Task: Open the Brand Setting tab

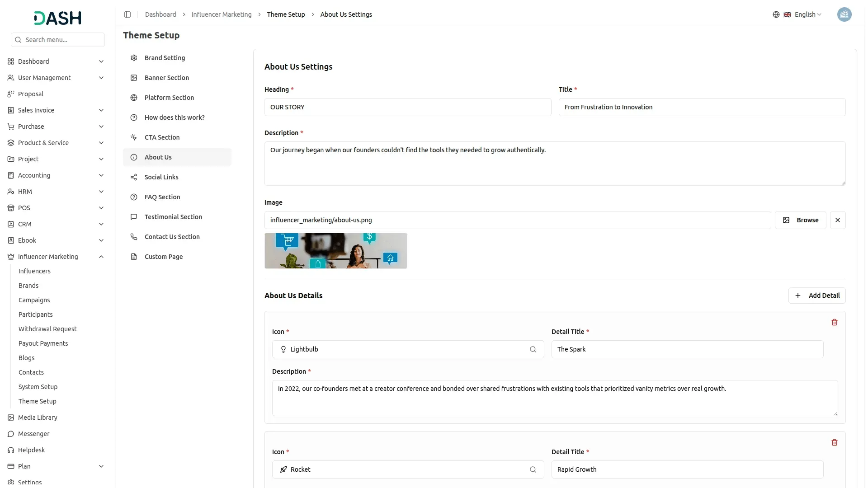Action: [165, 58]
